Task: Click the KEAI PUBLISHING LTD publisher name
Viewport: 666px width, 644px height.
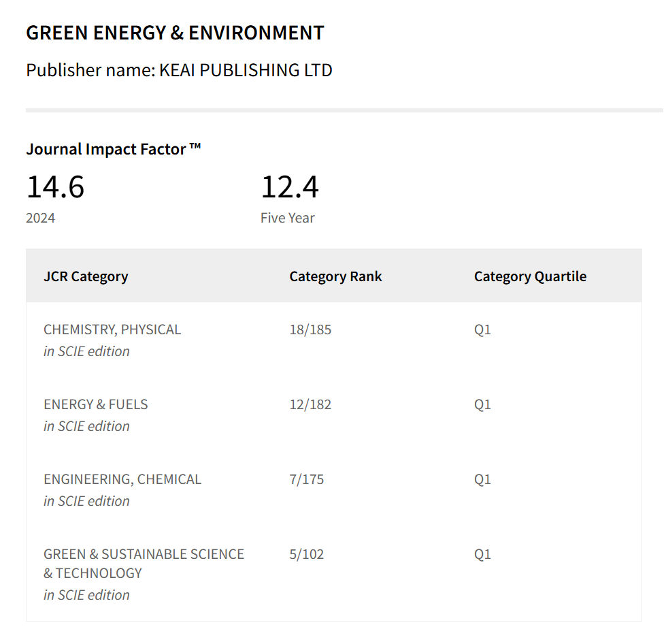Action: point(246,70)
